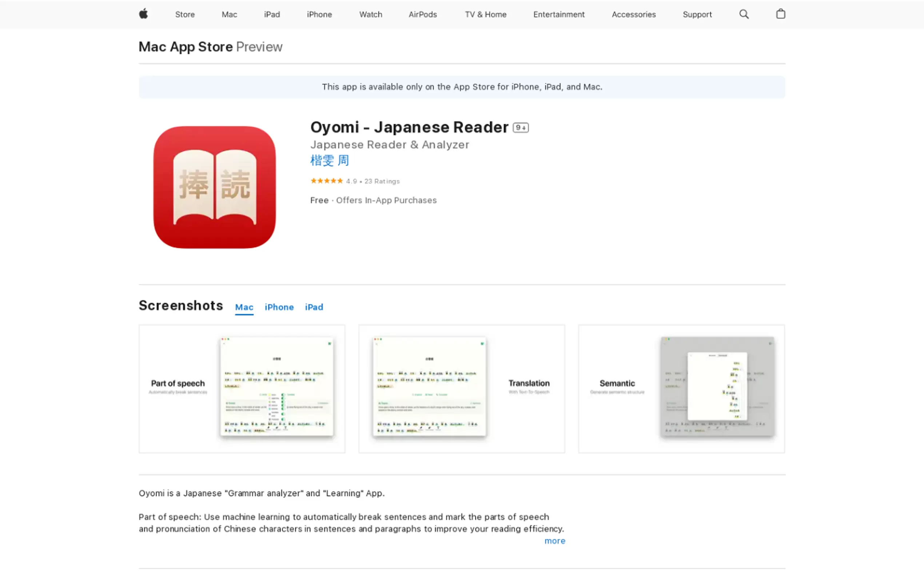Click the five-star rating stars
924x578 pixels.
tap(327, 181)
